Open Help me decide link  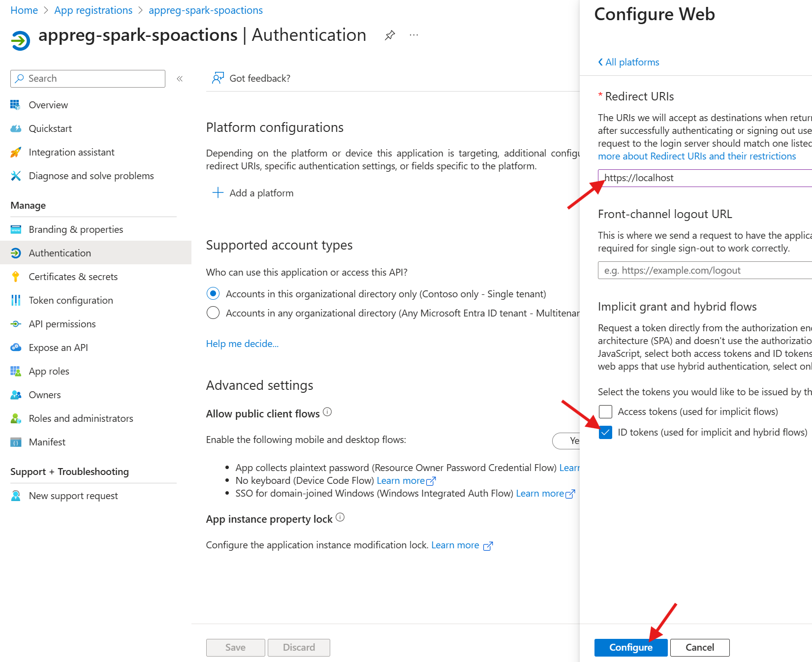pyautogui.click(x=242, y=344)
